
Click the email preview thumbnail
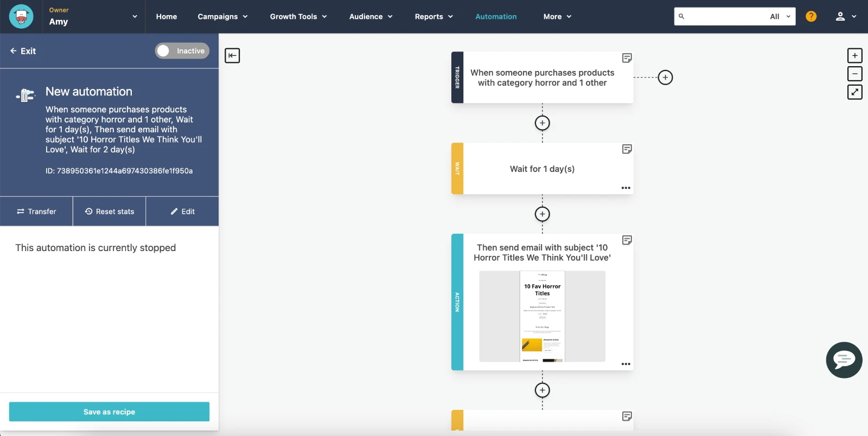(542, 316)
